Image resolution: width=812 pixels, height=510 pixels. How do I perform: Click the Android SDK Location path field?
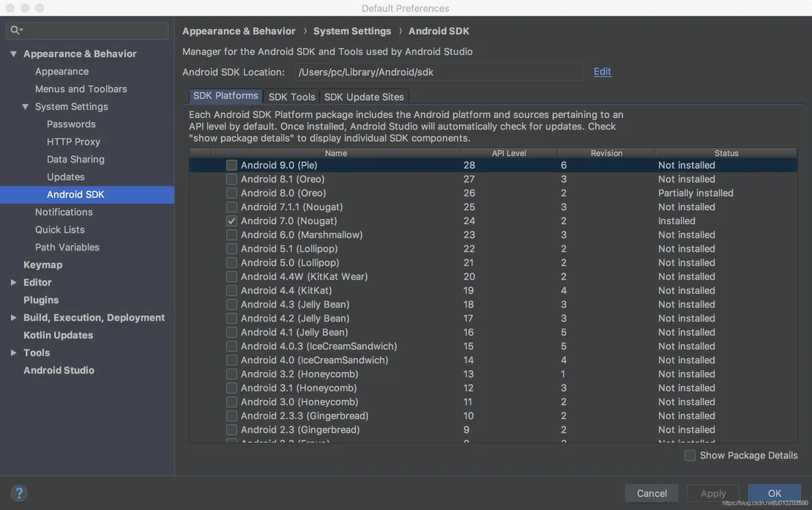point(438,72)
